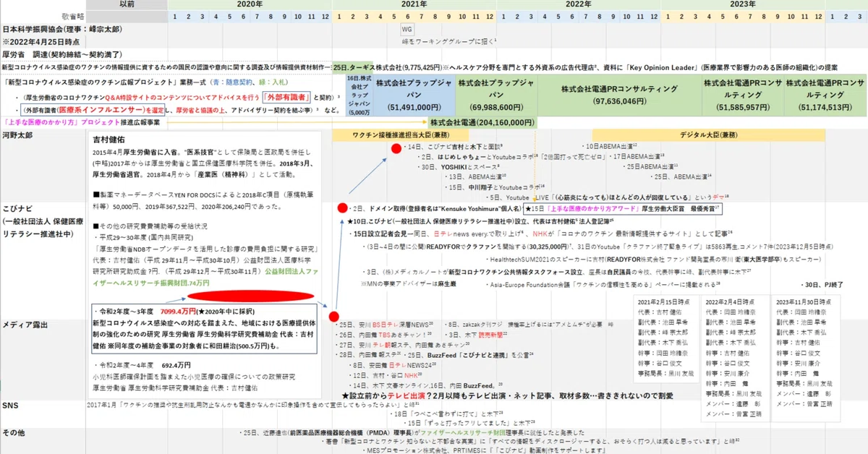
Task: Click the 13日、ABEMA出演 entry
Action: pos(476,176)
